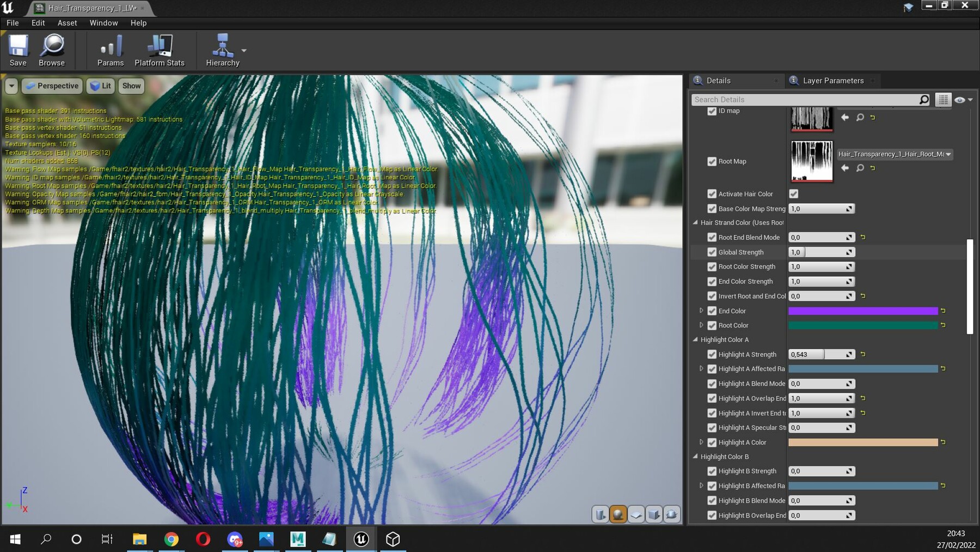Click Highlight A Strength value slider
Viewport: 980px width, 552px height.
click(821, 354)
